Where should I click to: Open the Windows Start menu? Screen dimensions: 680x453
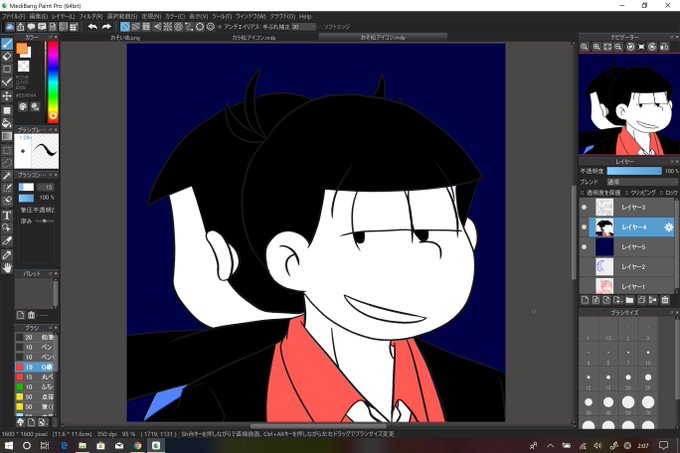[x=8, y=445]
